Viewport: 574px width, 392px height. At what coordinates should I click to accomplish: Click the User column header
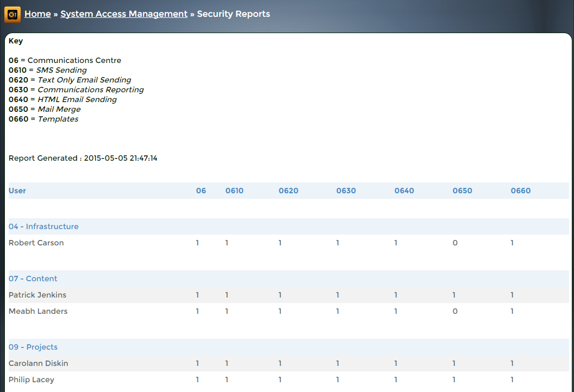(17, 191)
